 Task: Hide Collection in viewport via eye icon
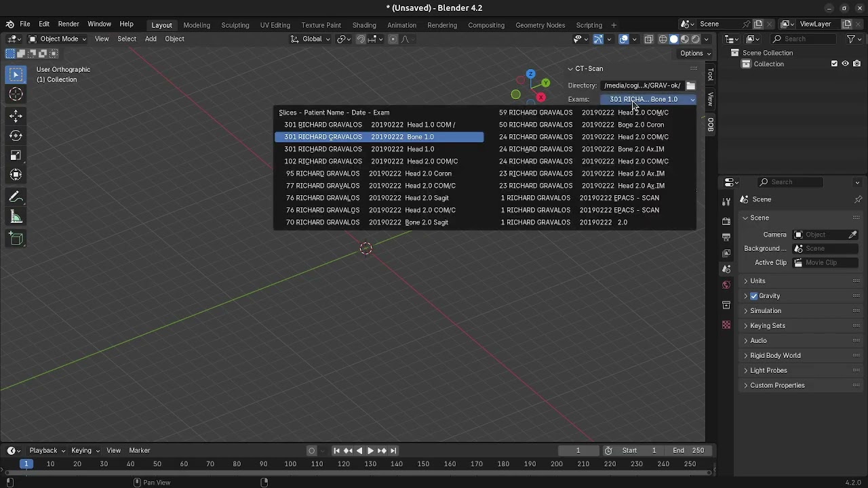click(846, 64)
